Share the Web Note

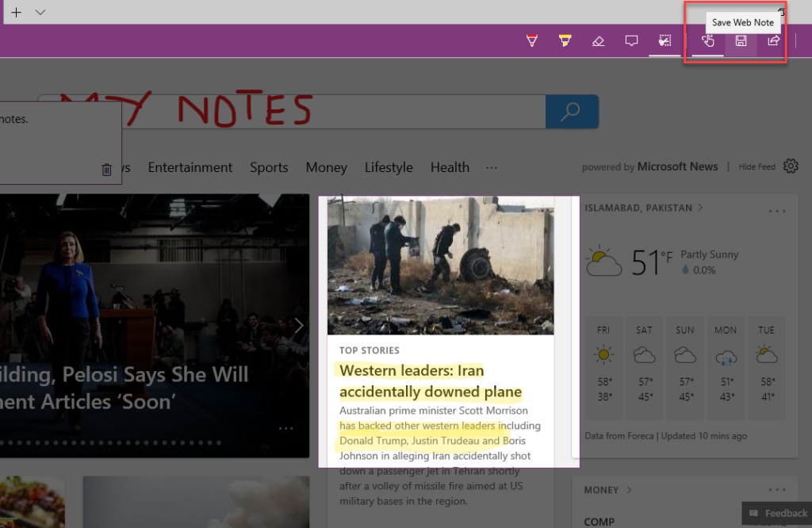773,41
